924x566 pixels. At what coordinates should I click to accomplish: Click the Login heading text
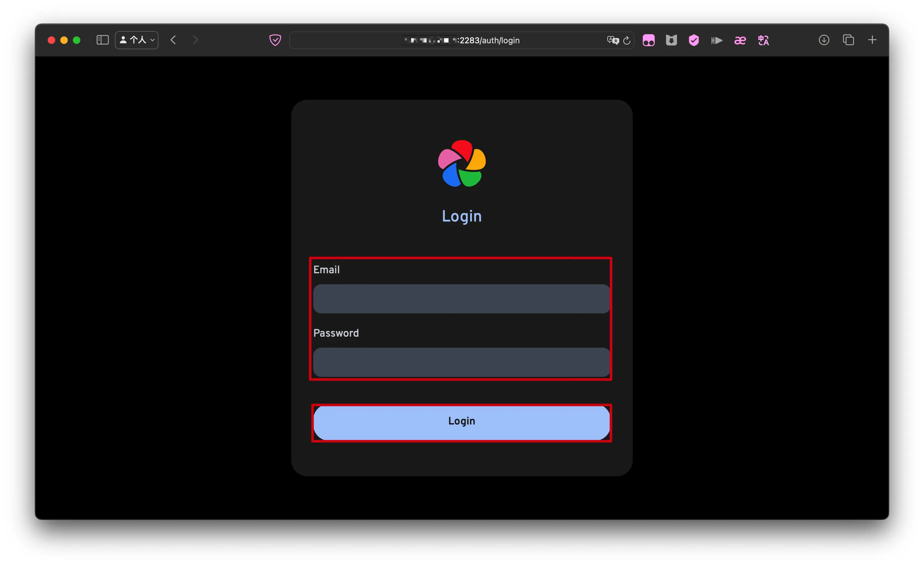point(462,216)
